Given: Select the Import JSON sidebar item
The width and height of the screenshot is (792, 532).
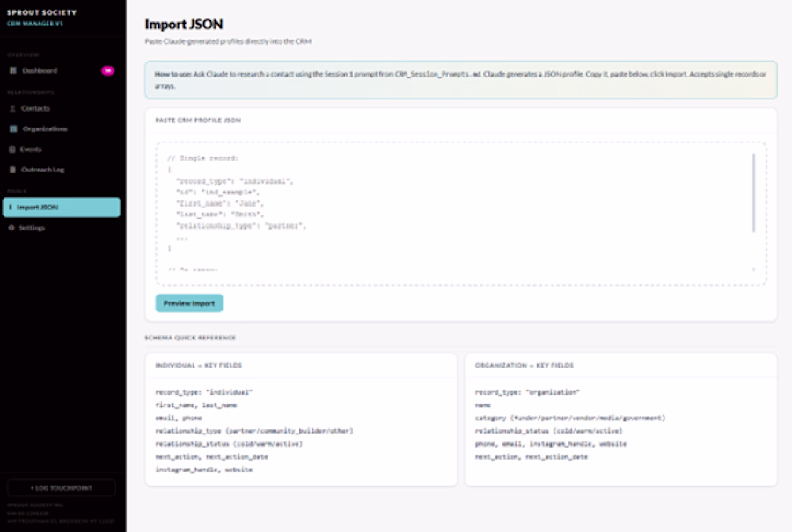Looking at the screenshot, I should click(x=61, y=208).
